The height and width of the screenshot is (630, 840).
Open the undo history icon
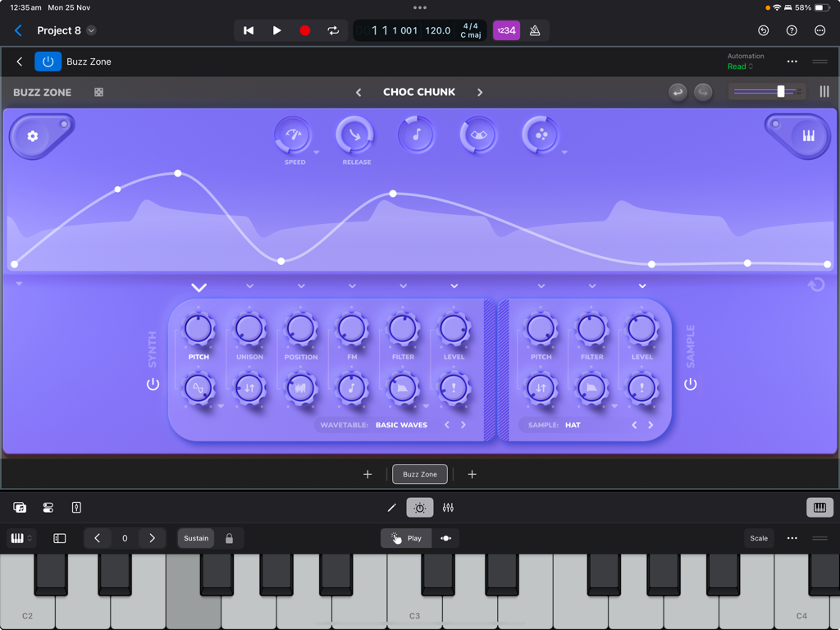pyautogui.click(x=763, y=30)
